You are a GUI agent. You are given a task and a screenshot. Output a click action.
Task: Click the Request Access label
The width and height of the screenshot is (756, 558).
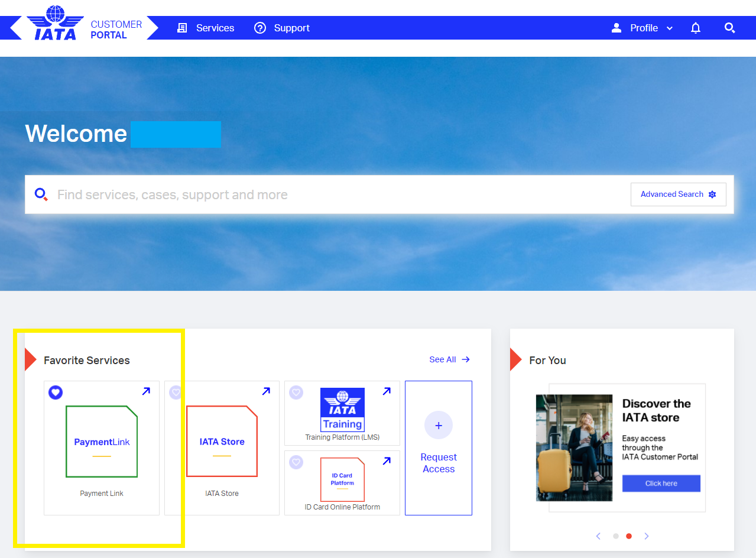pos(439,463)
